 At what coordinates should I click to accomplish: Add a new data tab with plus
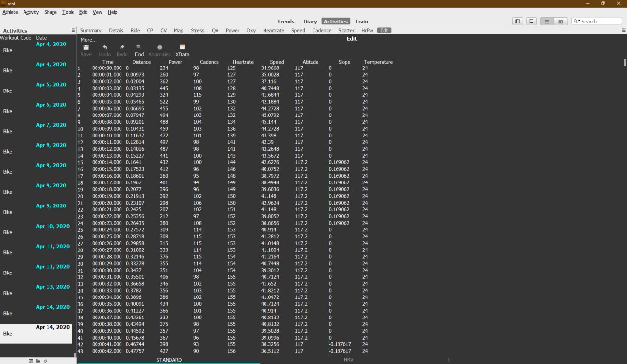pos(449,360)
